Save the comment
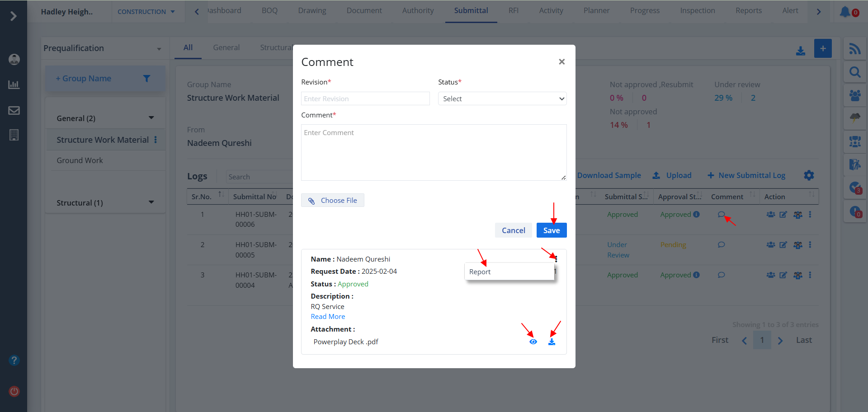 [551, 230]
